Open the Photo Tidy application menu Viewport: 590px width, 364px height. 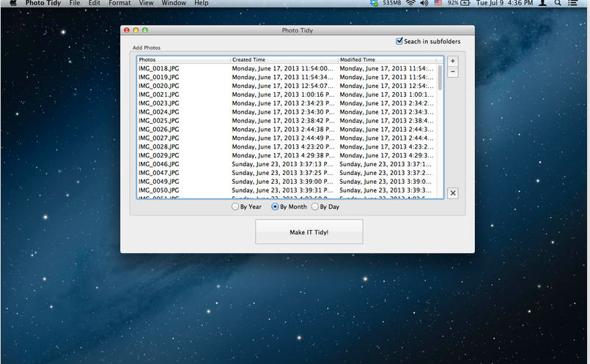pyautogui.click(x=43, y=3)
